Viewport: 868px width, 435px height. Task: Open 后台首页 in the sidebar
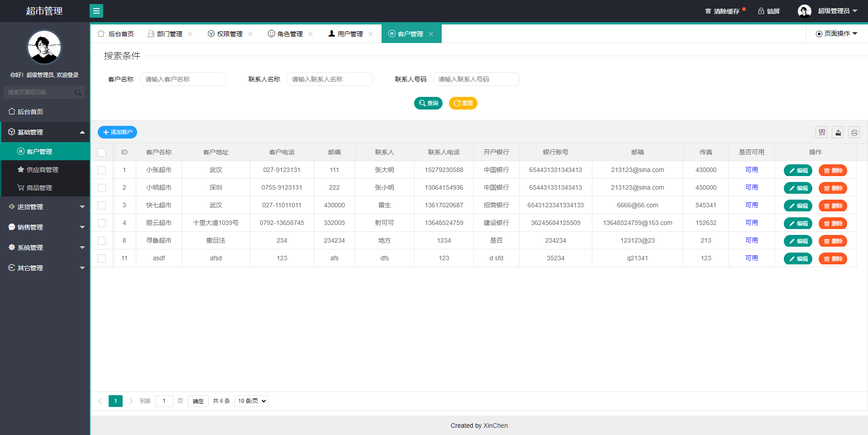point(45,112)
